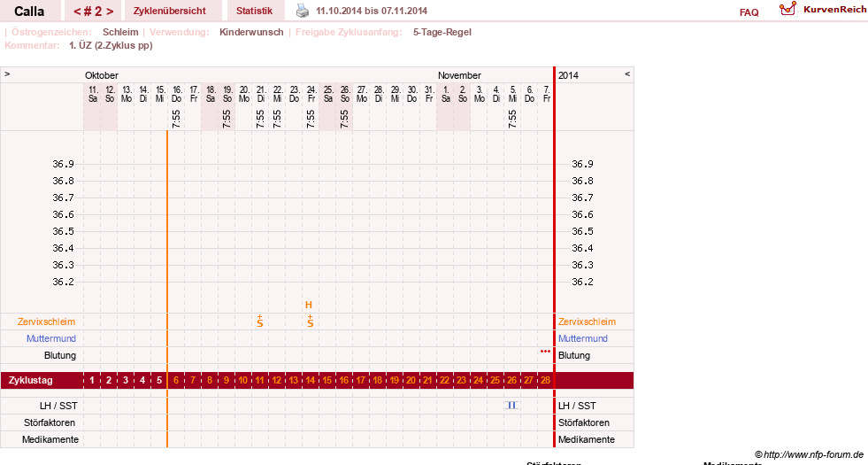Click the KurvenReich logo icon
868x465 pixels.
tap(787, 9)
